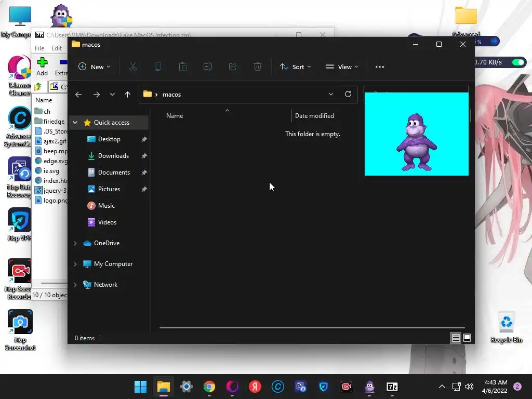Open the Advanced folder on the desktop
The height and width of the screenshot is (399, 532).
click(466, 21)
